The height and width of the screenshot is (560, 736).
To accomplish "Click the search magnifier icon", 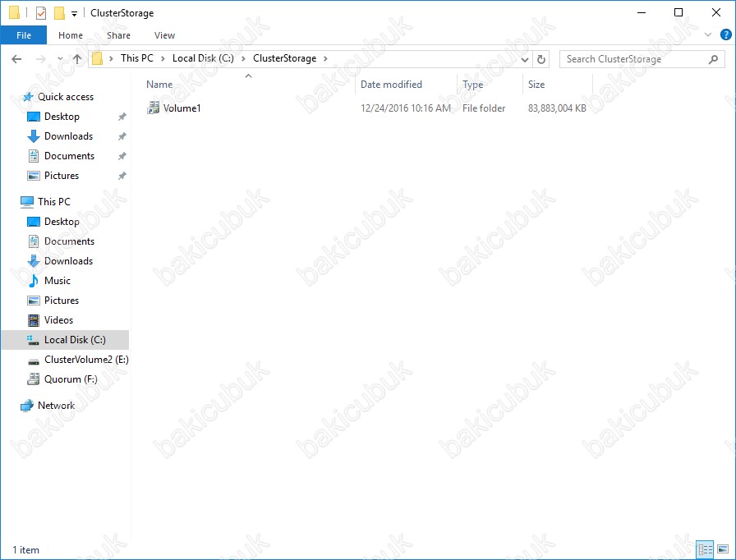I will [713, 59].
